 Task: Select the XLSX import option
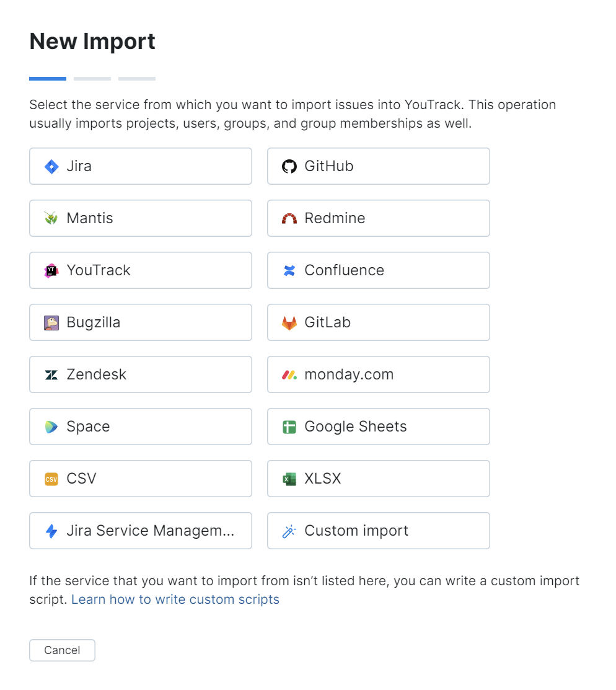tap(378, 479)
